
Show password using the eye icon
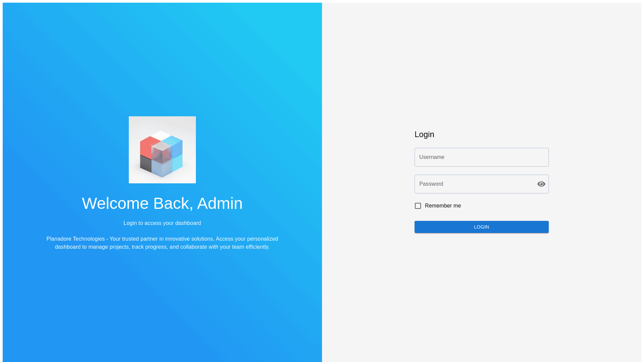[541, 184]
